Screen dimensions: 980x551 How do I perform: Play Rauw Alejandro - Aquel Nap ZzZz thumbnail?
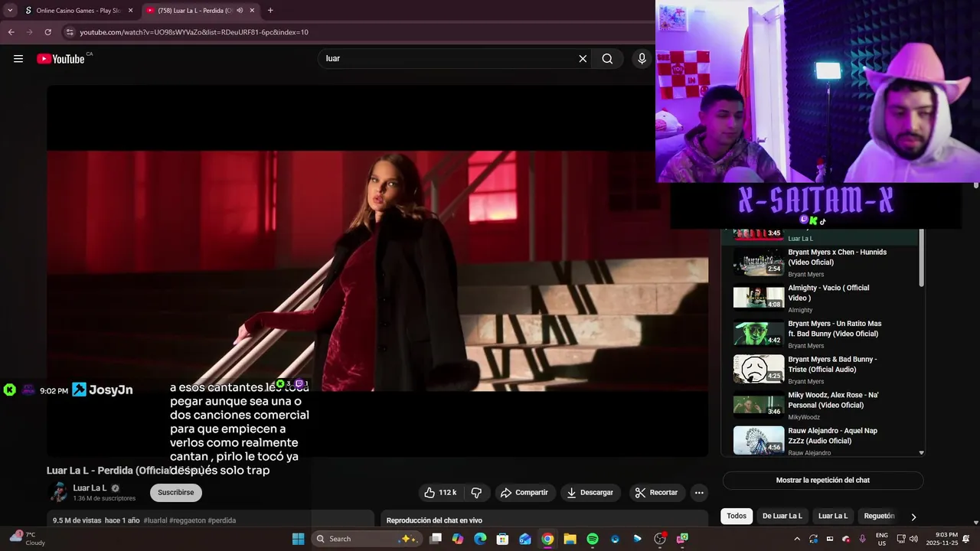point(759,440)
